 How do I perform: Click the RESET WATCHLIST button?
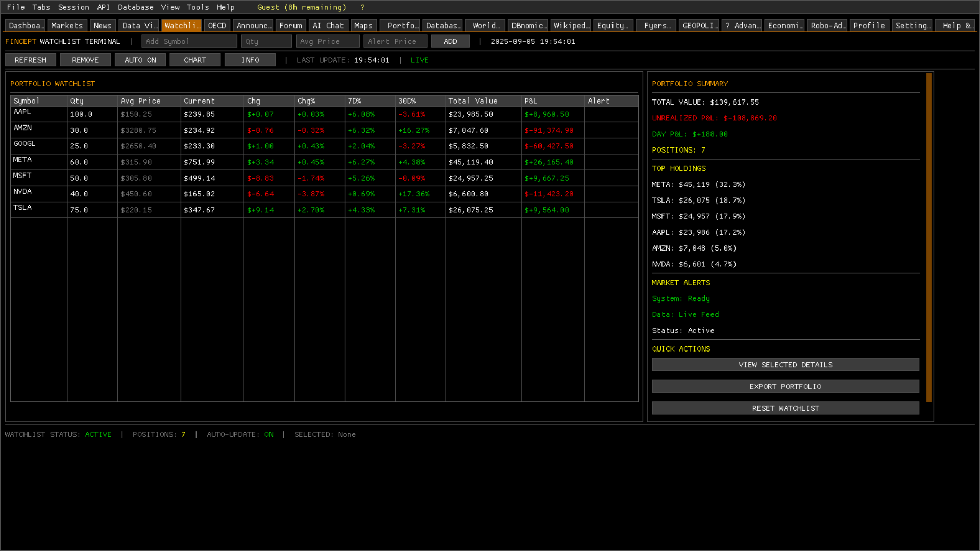[x=785, y=408]
